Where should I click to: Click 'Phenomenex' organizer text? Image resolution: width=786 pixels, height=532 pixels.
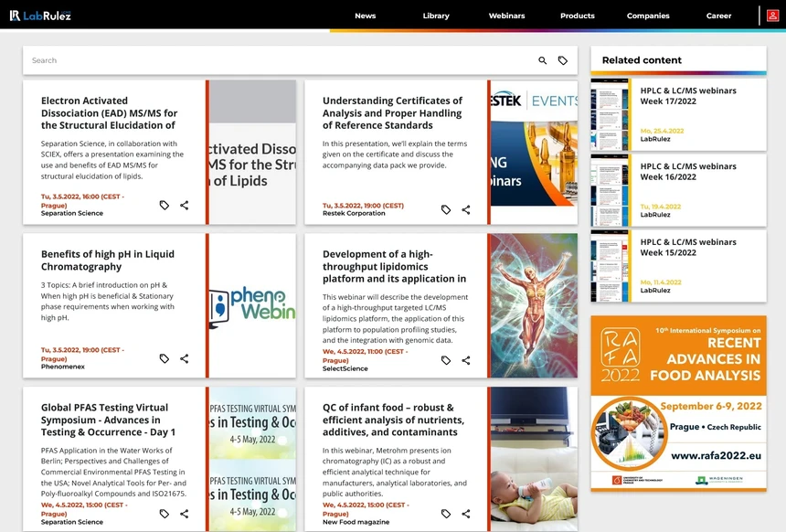pos(63,367)
